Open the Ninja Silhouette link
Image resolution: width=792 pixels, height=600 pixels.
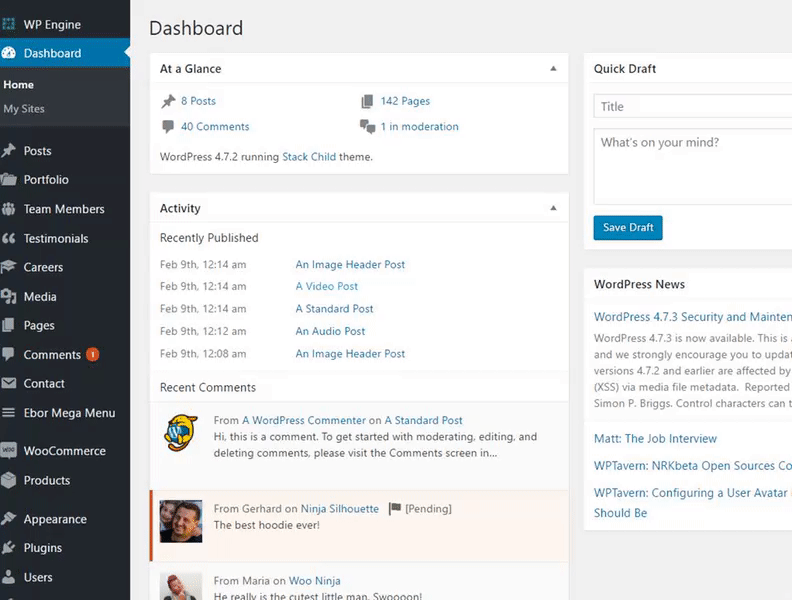(340, 509)
